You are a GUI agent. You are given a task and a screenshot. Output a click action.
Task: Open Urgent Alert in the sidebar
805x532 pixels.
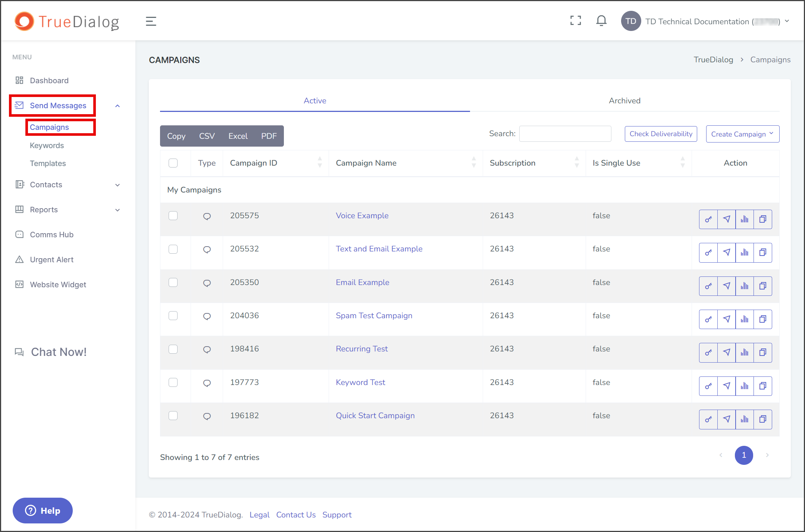[51, 260]
